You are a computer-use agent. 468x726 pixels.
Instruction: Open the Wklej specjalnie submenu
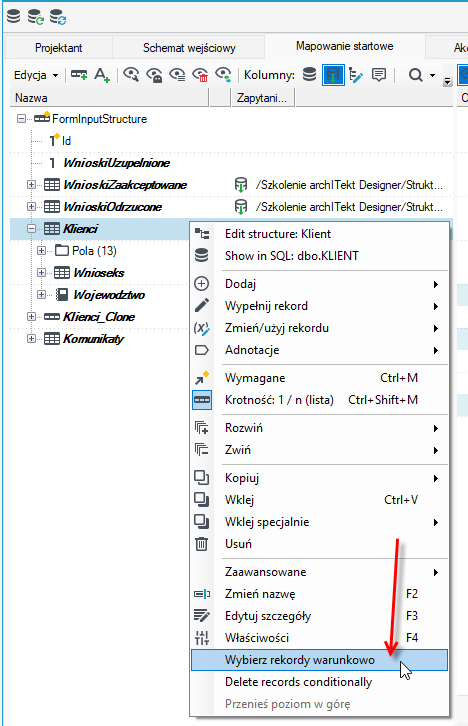click(319, 522)
